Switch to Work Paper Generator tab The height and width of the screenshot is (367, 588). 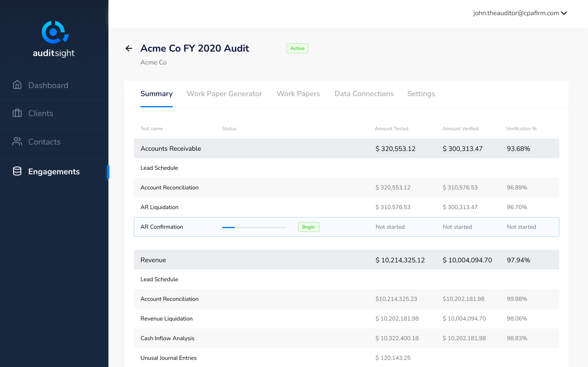[224, 94]
